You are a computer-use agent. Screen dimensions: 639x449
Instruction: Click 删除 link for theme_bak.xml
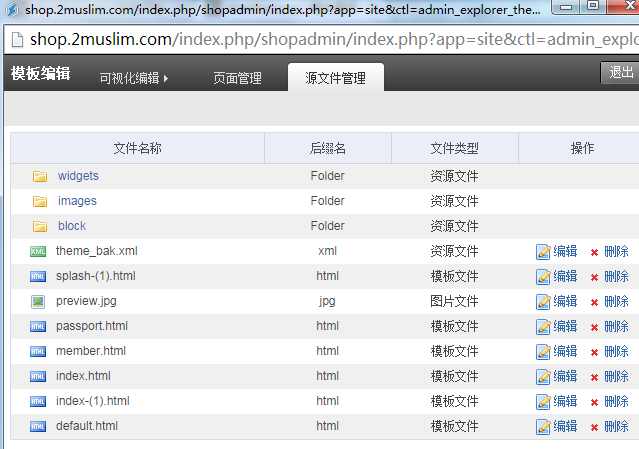[x=616, y=251]
